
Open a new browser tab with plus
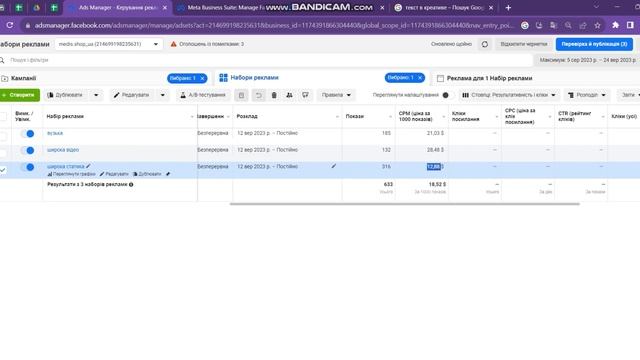pyautogui.click(x=508, y=7)
